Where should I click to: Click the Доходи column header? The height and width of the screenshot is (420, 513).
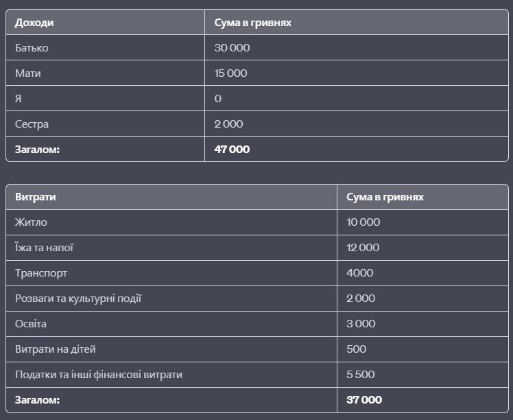pyautogui.click(x=34, y=23)
